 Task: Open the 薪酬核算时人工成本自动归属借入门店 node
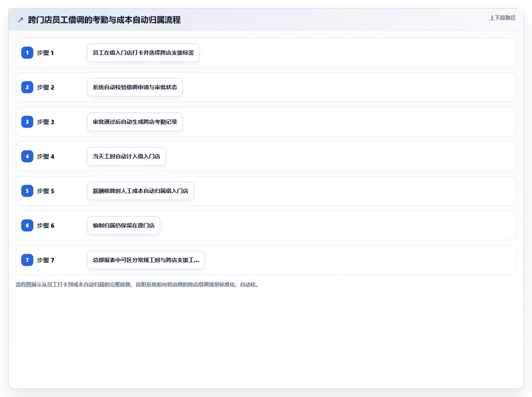[141, 191]
